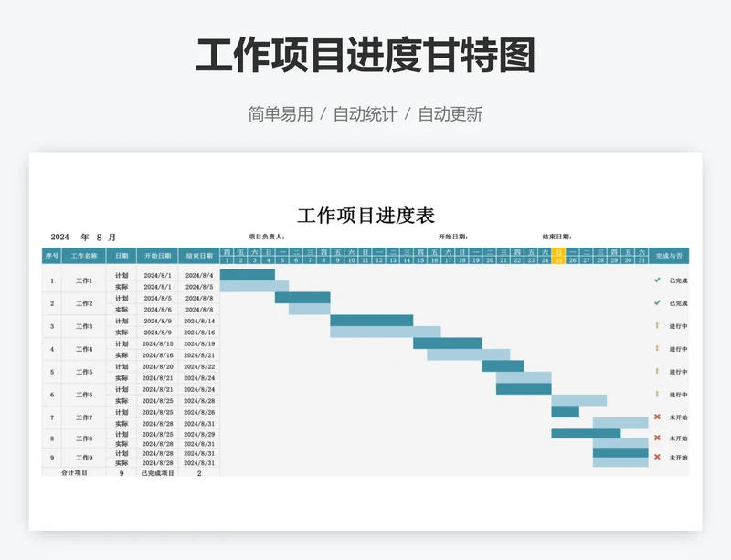Click 工作1 planned end date 2024/8/4
731x560 pixels.
199,275
